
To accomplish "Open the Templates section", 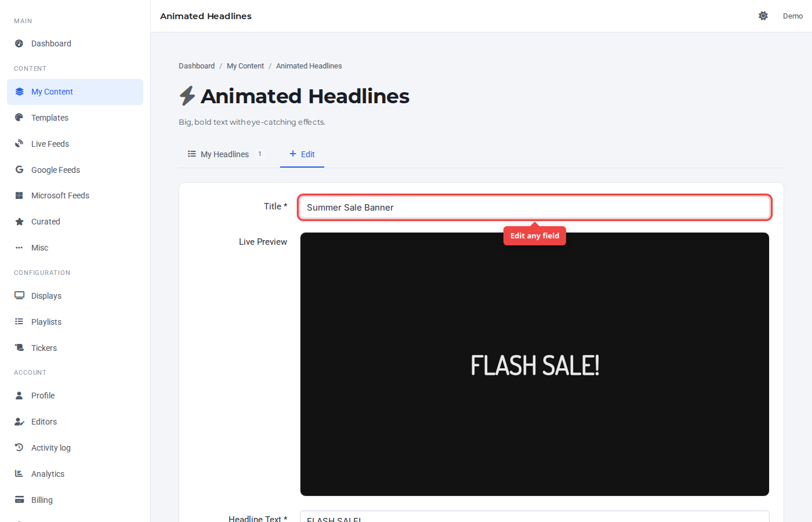I will [75, 118].
